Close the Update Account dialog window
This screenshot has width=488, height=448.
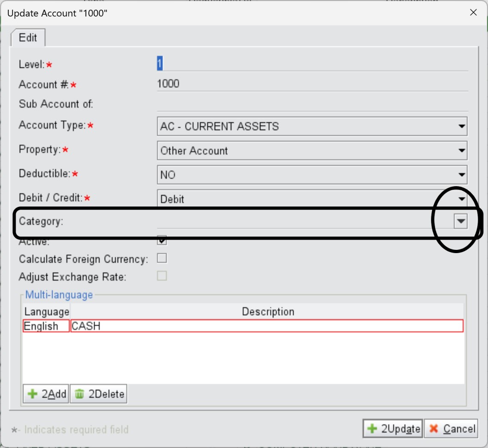473,13
